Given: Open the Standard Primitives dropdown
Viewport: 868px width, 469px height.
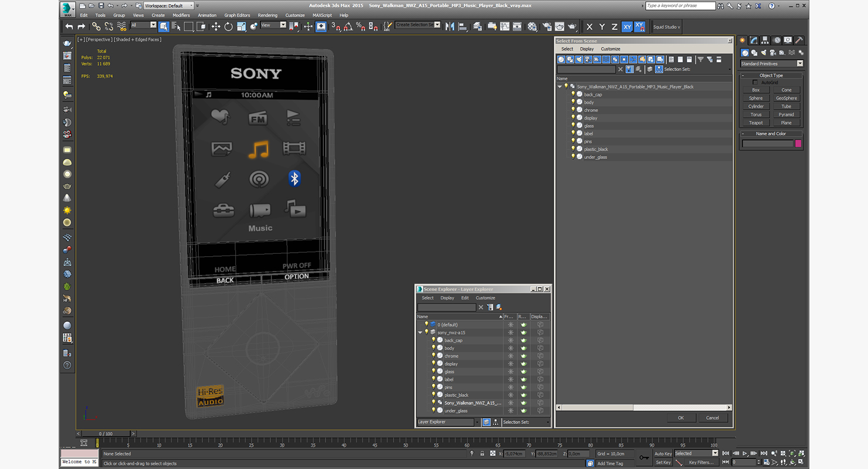Looking at the screenshot, I should click(x=772, y=63).
